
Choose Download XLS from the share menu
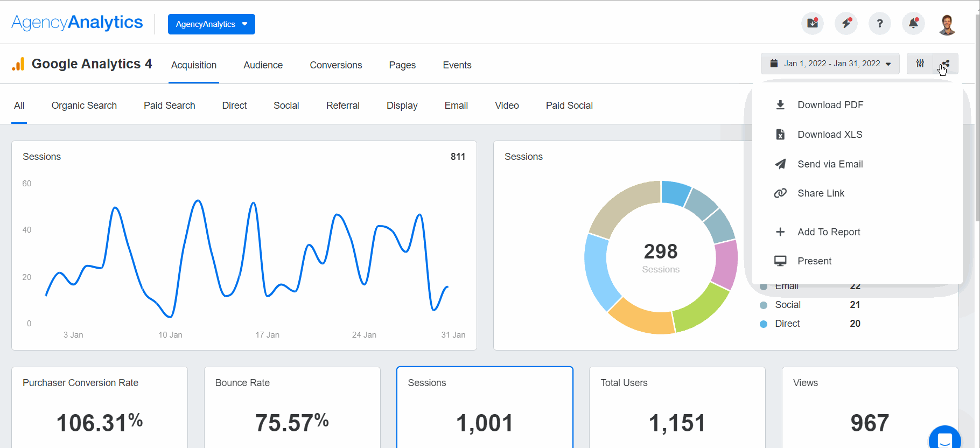tap(857, 135)
